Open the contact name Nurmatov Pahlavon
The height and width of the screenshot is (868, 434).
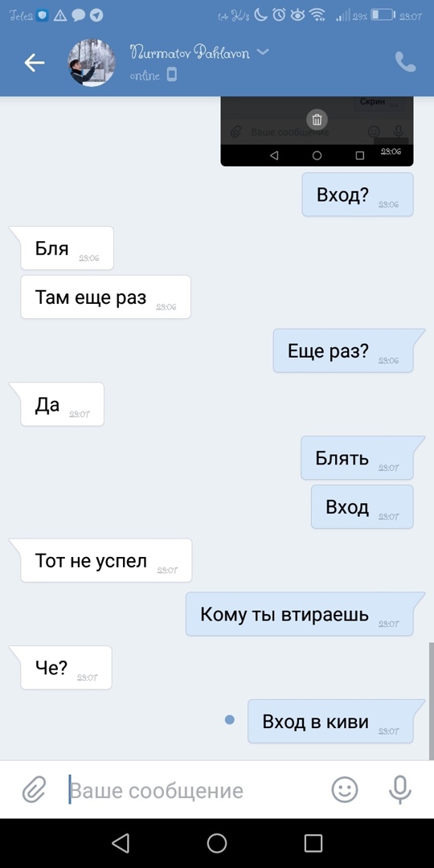pyautogui.click(x=190, y=53)
